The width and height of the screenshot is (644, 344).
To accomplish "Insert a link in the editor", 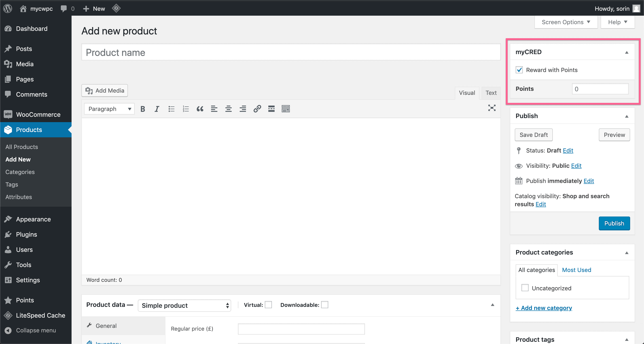I will pos(257,109).
